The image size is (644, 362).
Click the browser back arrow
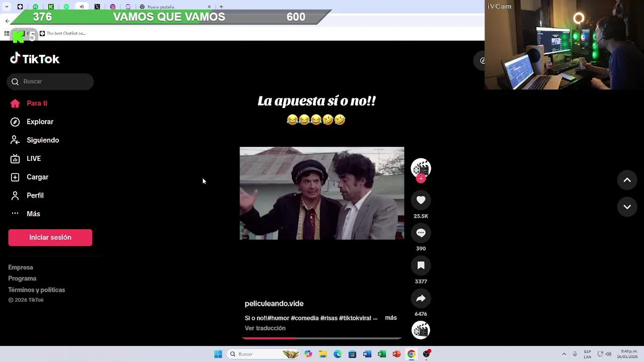tap(7, 21)
